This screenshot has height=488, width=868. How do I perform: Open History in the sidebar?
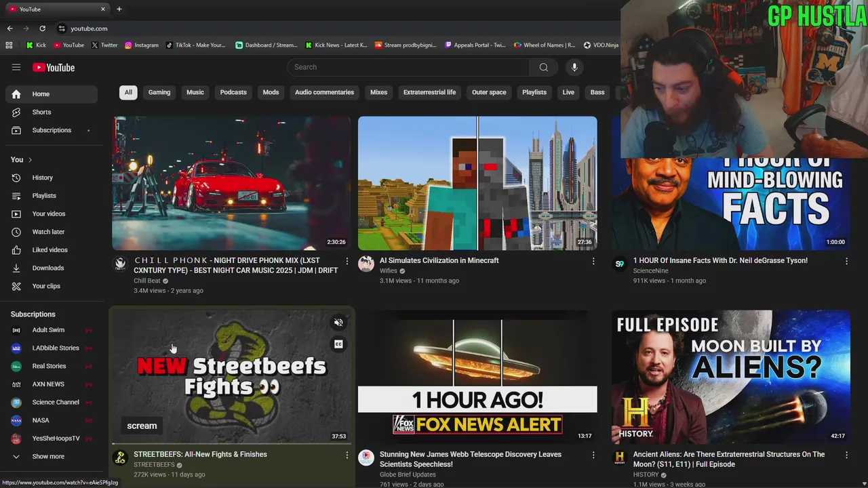52,178
